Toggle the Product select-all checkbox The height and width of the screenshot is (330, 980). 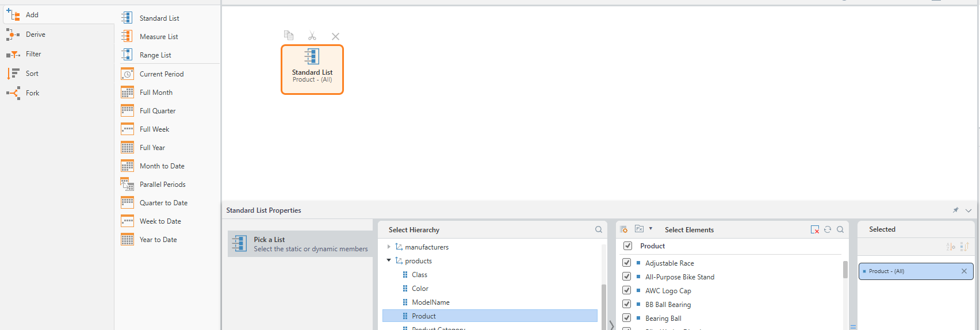coord(628,246)
